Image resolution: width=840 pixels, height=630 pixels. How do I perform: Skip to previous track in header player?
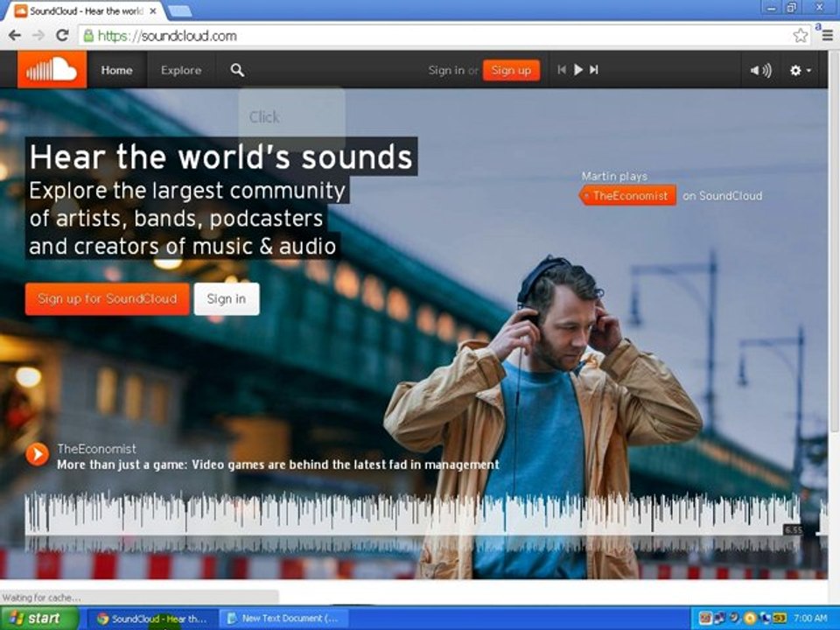562,70
